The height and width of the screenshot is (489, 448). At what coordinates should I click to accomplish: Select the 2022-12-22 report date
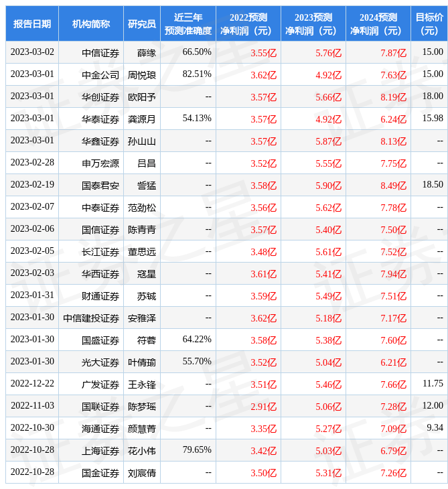coord(32,384)
